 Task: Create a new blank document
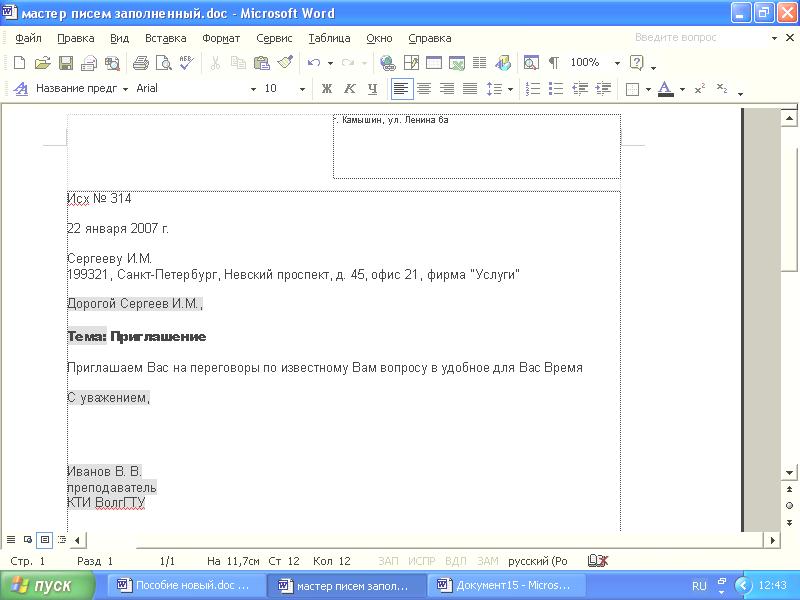tap(19, 63)
